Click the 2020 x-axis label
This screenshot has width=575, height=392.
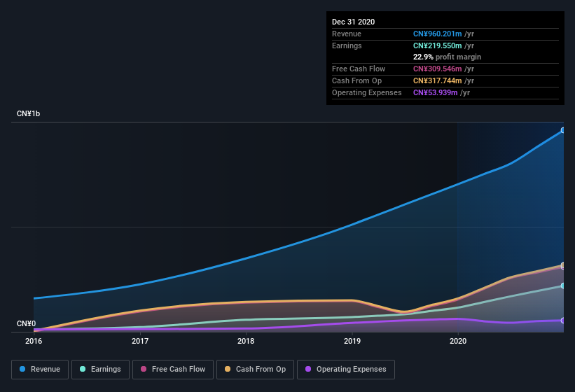[x=458, y=341]
